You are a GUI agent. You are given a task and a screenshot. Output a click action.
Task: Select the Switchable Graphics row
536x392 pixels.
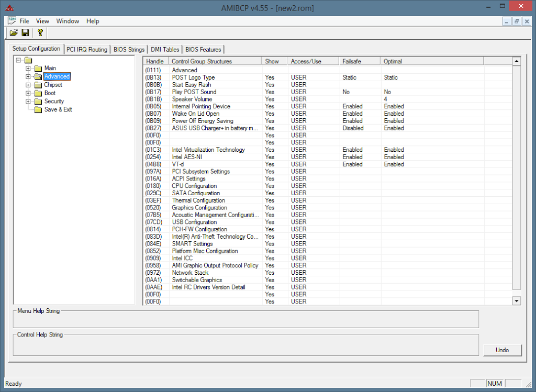[328, 280]
